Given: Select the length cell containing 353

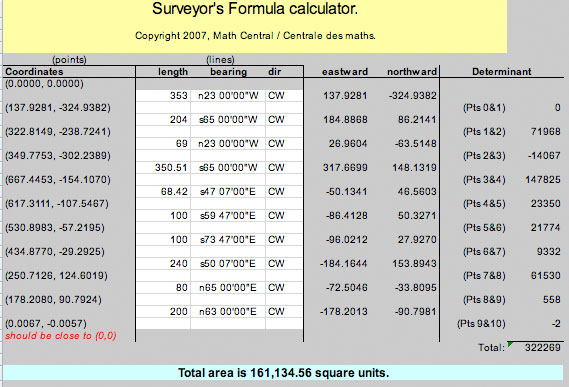Looking at the screenshot, I should (x=163, y=95).
